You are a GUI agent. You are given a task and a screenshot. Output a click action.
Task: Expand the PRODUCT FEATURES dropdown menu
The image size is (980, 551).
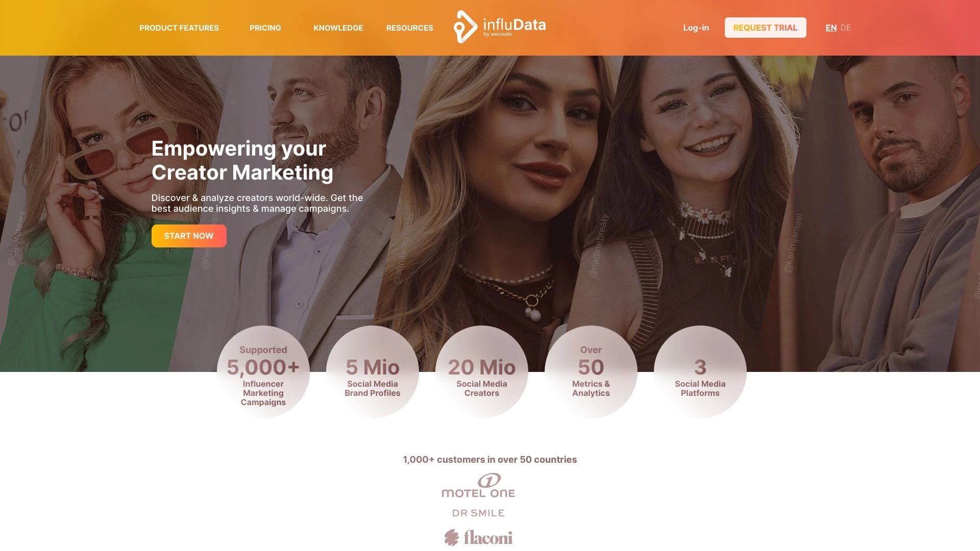(178, 27)
